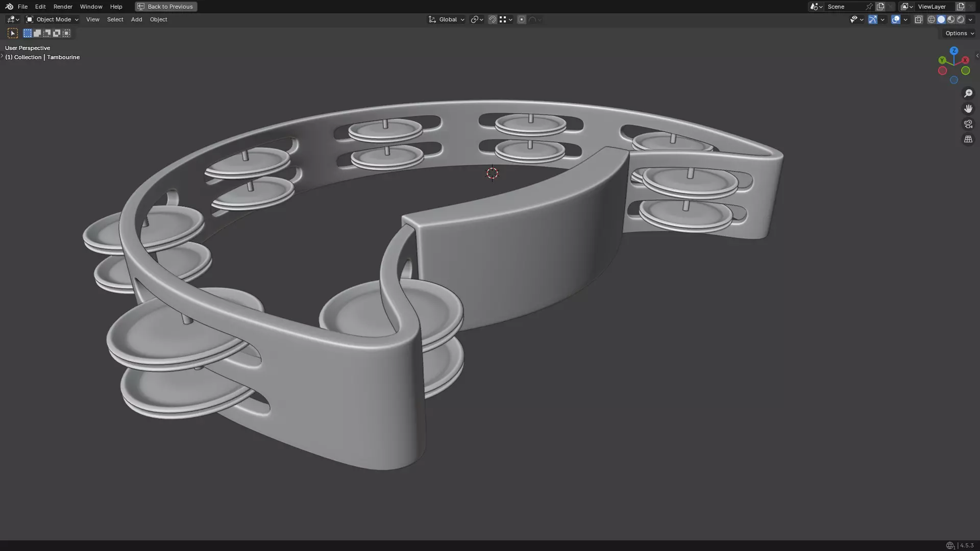Toggle camera view icon
The width and height of the screenshot is (980, 551).
click(968, 124)
